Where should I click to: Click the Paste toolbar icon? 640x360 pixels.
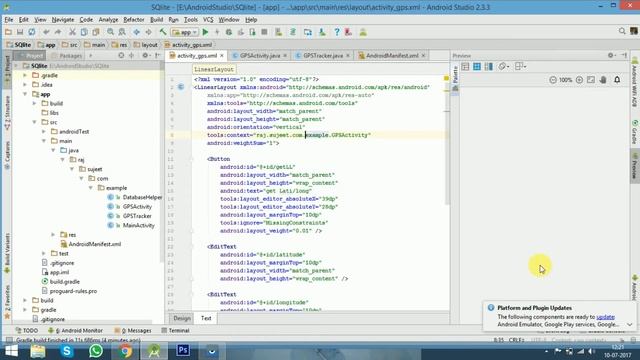pyautogui.click(x=96, y=32)
